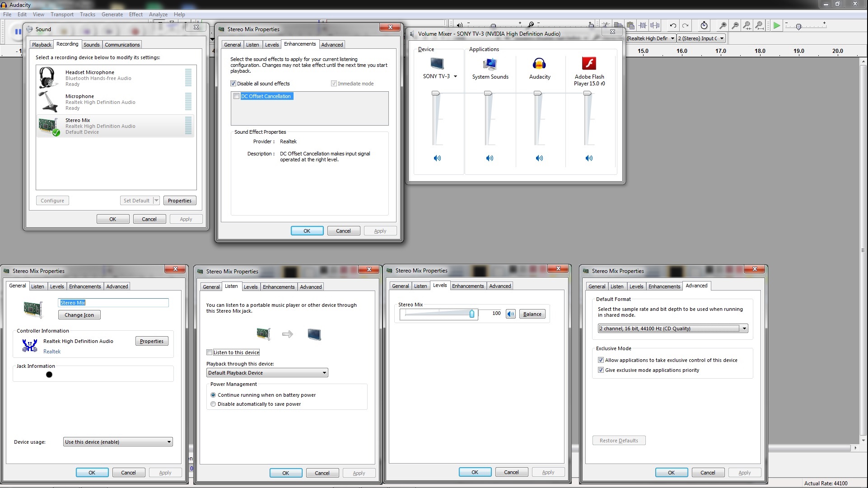
Task: Uncheck Give exclusive mode applications priority
Action: point(601,370)
